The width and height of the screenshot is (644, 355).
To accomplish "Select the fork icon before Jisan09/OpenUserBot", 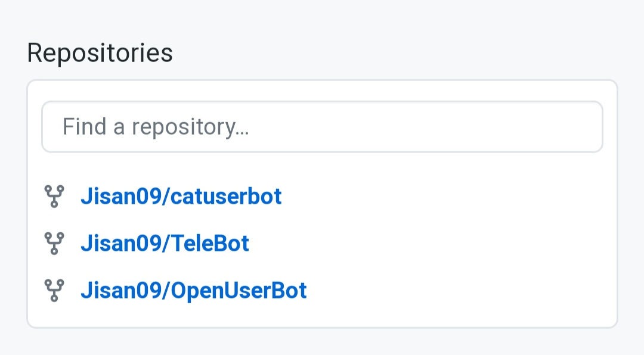I will click(x=54, y=290).
